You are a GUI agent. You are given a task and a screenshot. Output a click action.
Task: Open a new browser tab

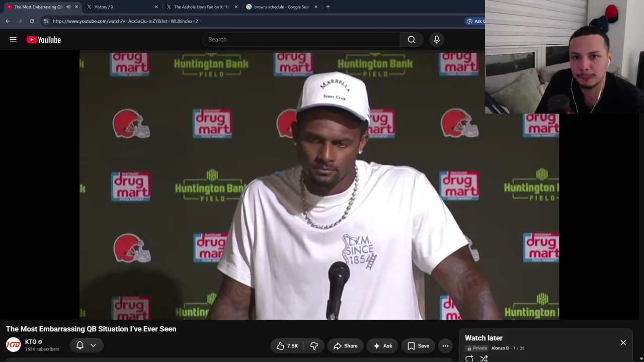(328, 7)
